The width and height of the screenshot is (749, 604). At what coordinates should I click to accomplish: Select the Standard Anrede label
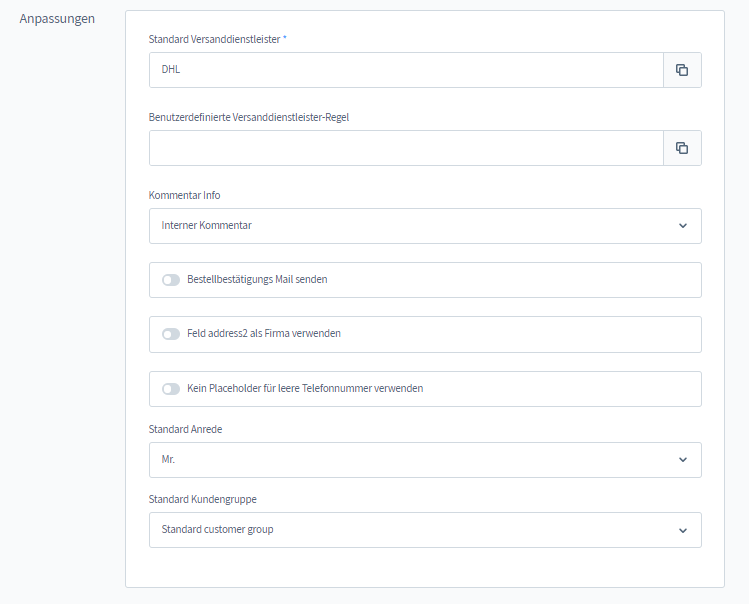coord(185,429)
